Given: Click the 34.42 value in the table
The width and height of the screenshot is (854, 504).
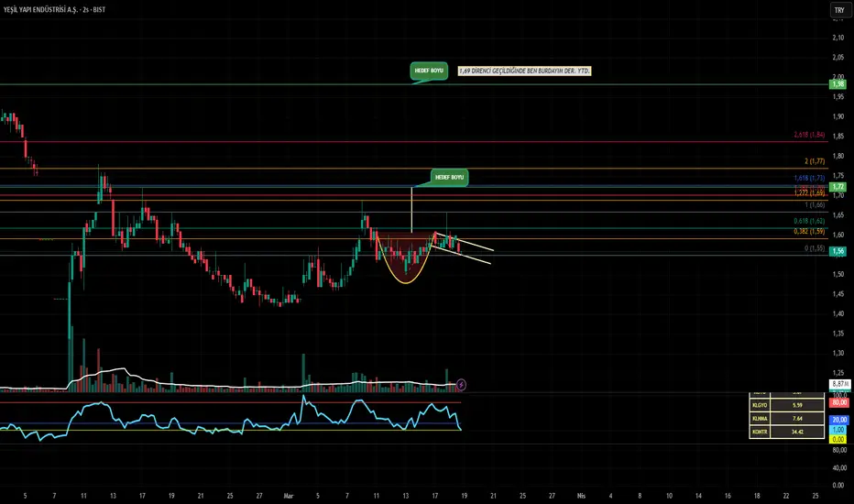Looking at the screenshot, I should click(x=797, y=432).
